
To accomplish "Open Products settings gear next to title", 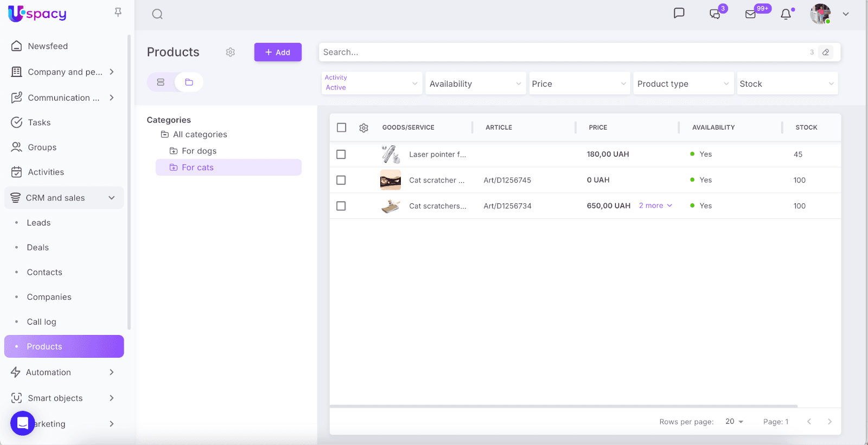I will (x=231, y=52).
